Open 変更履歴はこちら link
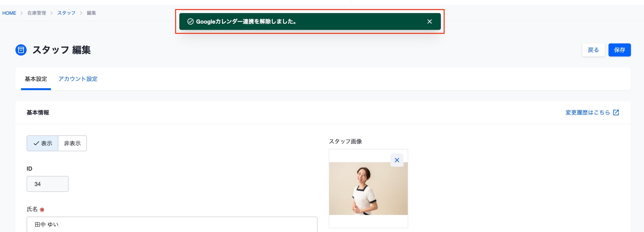This screenshot has width=644, height=232. pyautogui.click(x=588, y=112)
